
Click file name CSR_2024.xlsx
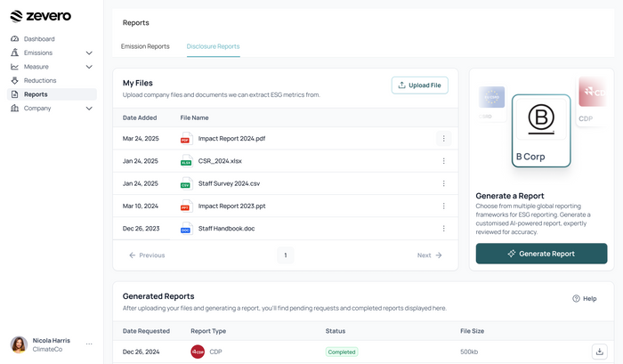point(220,161)
